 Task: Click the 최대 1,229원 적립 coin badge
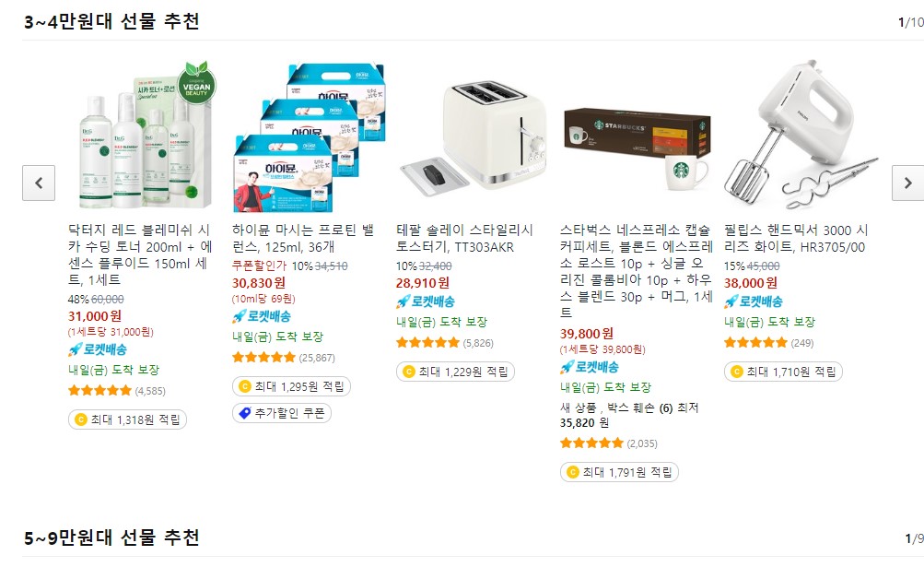coord(455,372)
